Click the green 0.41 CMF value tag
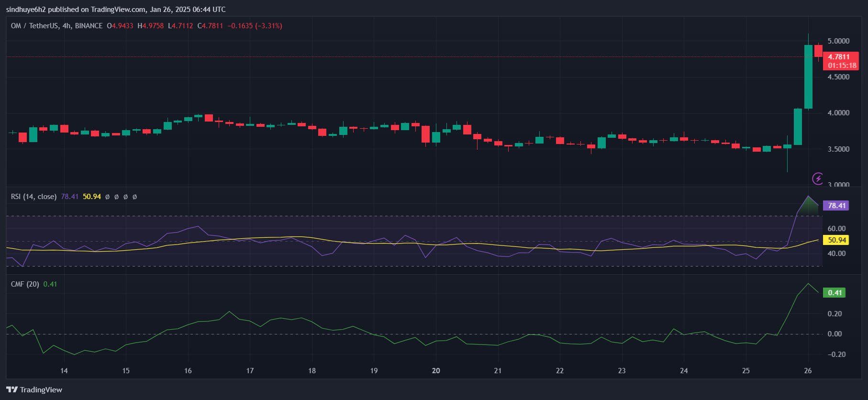 834,293
